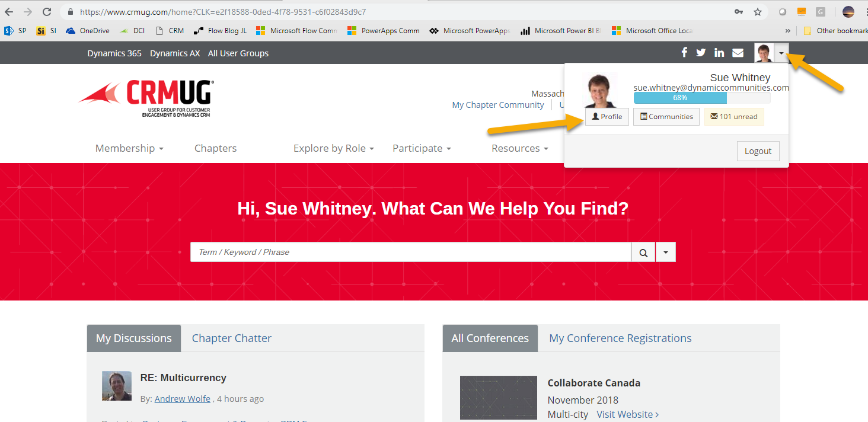Open Dynamics 365 in the top bar
Viewport: 868px width, 422px height.
pyautogui.click(x=114, y=53)
